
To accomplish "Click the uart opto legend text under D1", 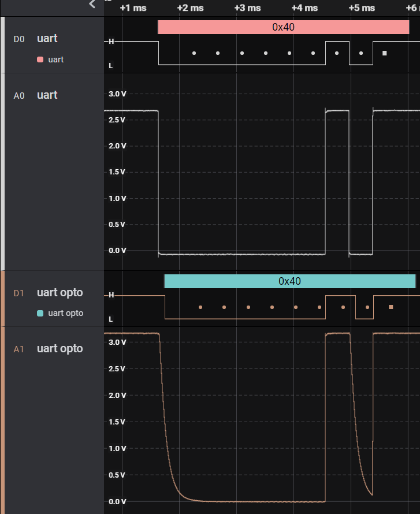I will click(66, 313).
